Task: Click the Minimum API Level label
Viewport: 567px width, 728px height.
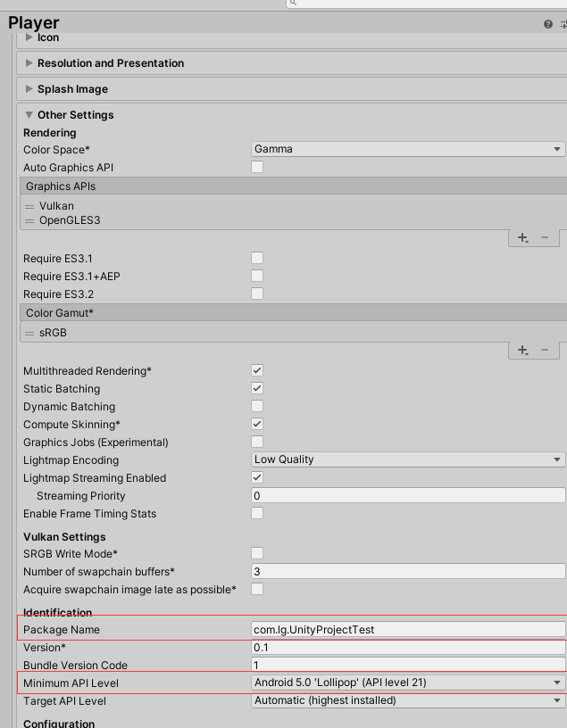Action: coord(71,683)
